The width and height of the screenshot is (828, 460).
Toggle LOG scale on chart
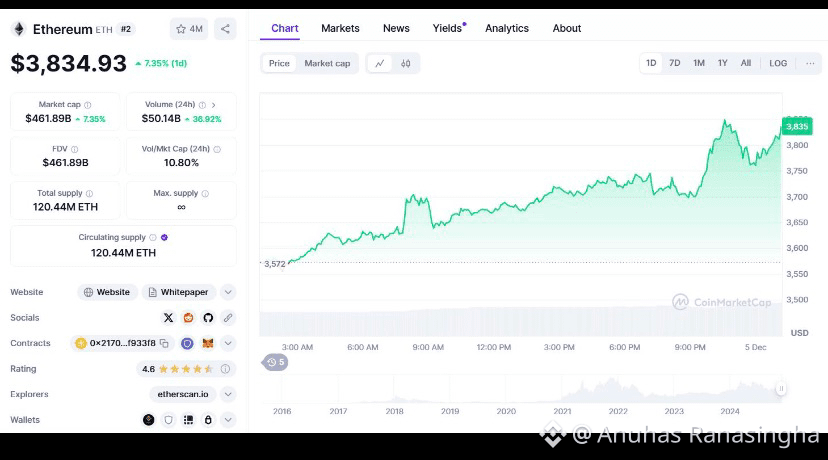coord(778,63)
